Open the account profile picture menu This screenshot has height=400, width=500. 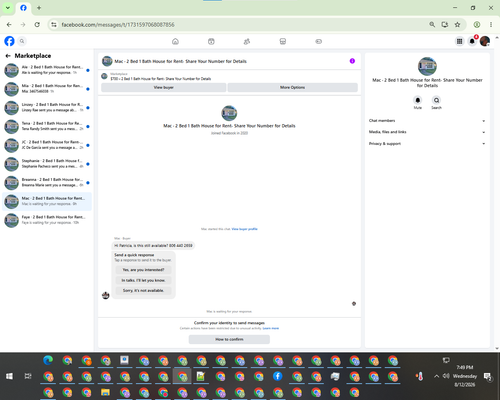pos(485,41)
